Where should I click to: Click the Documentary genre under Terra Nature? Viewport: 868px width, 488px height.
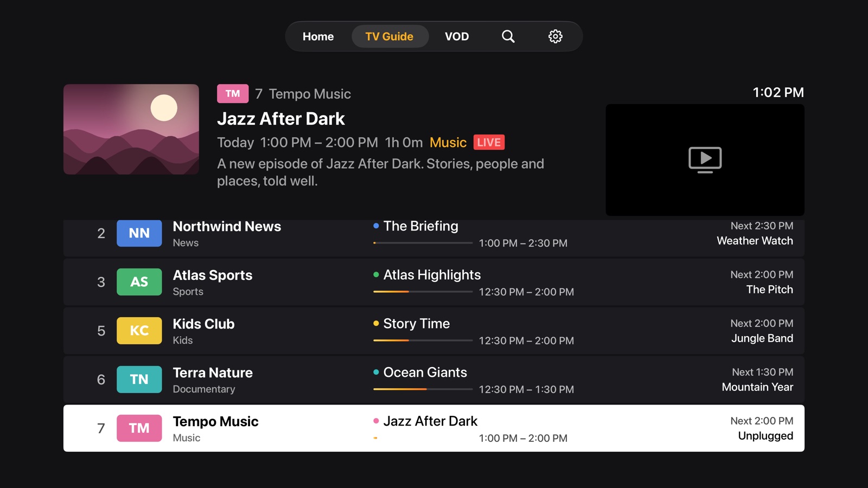[204, 389]
